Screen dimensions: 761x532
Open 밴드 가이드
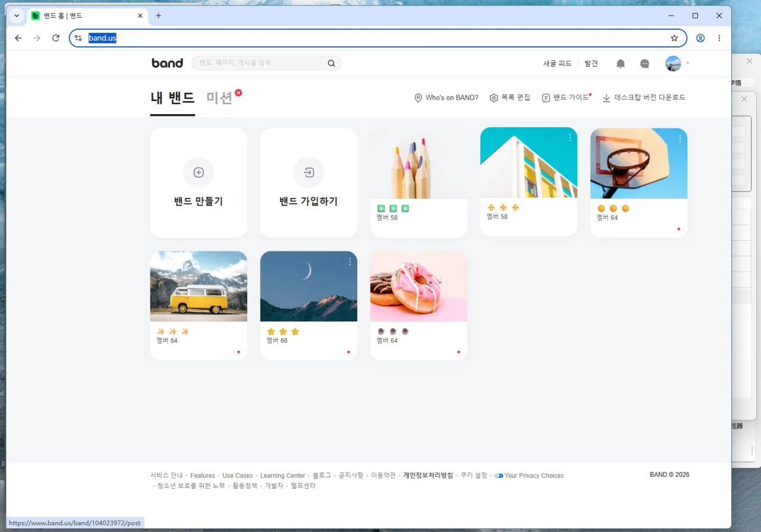pos(565,97)
